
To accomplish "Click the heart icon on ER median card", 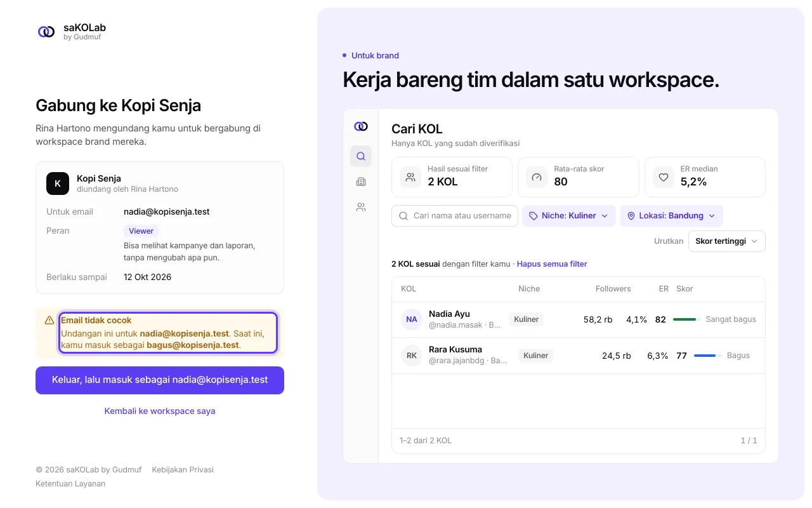I will click(664, 177).
